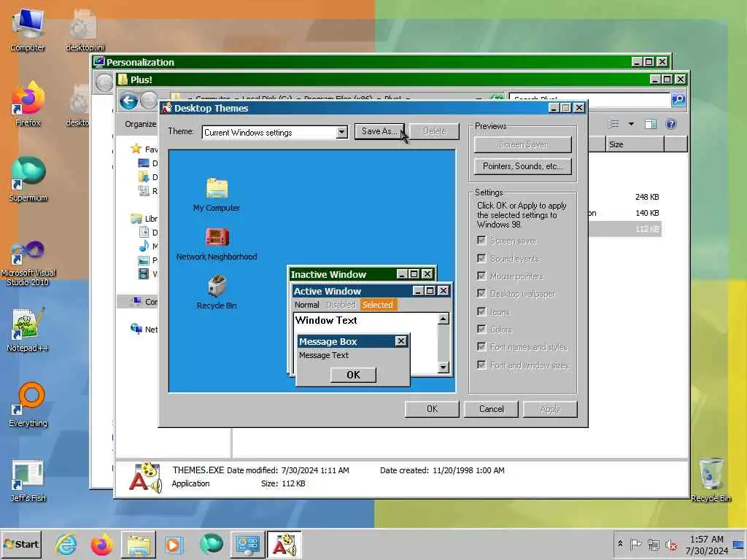Toggle the Desktop wallpaper checkbox
This screenshot has width=747, height=560.
click(x=481, y=293)
